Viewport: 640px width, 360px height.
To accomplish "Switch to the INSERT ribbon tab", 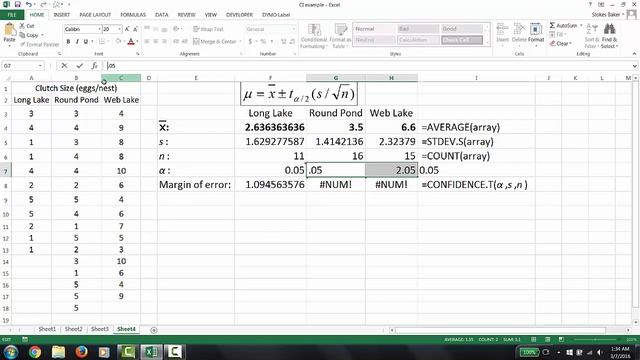I will coord(62,15).
